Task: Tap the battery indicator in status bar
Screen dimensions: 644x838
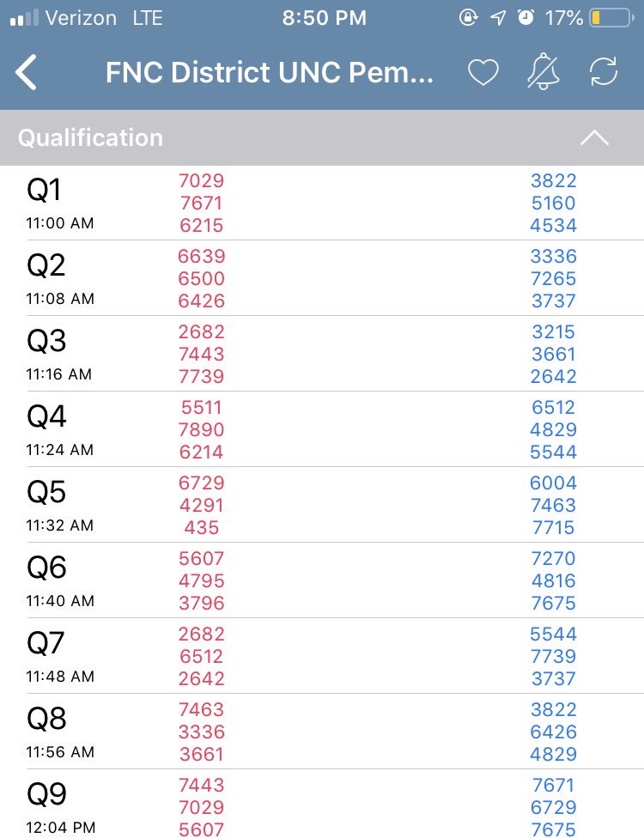Action: (x=611, y=18)
